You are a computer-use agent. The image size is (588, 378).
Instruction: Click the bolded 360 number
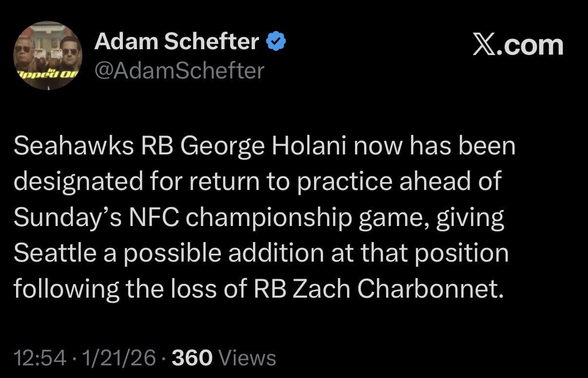point(192,358)
